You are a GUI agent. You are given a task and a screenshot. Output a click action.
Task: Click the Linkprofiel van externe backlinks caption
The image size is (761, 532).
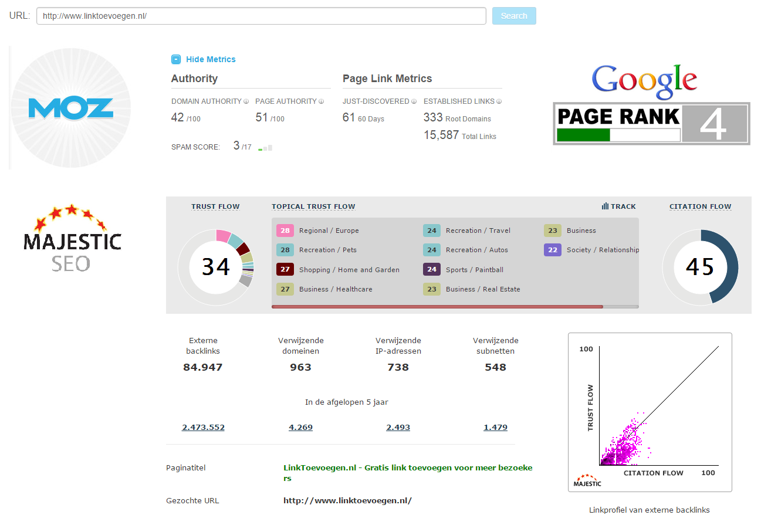pos(650,510)
